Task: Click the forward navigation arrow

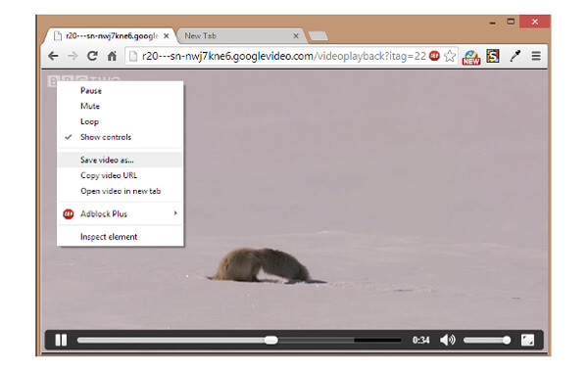Action: pyautogui.click(x=73, y=56)
